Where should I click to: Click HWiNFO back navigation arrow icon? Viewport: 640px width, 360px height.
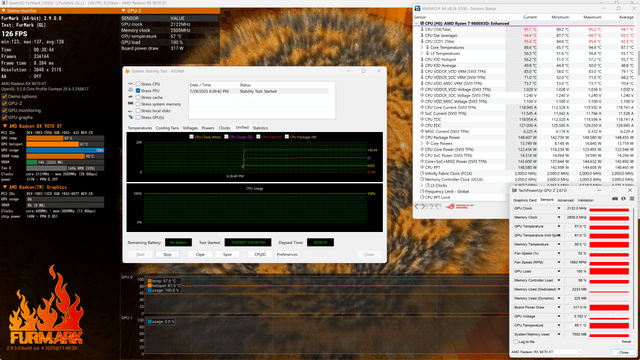(x=417, y=207)
